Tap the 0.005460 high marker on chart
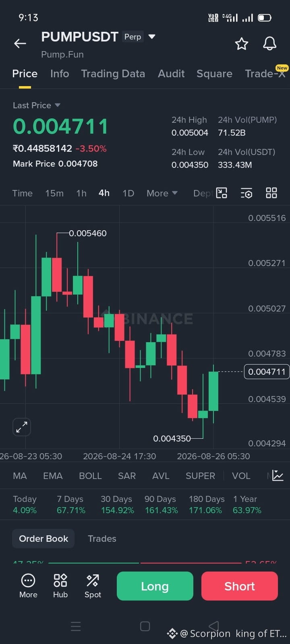The height and width of the screenshot is (644, 290). pos(88,233)
